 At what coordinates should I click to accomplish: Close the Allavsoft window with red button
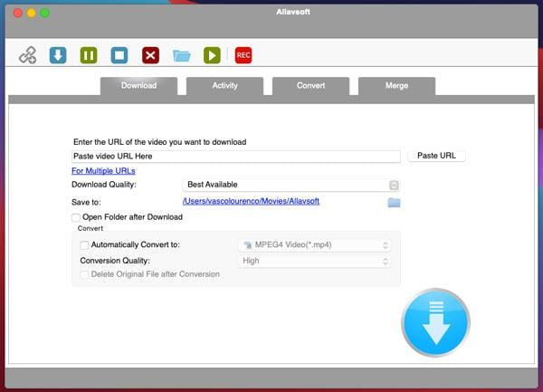point(18,14)
